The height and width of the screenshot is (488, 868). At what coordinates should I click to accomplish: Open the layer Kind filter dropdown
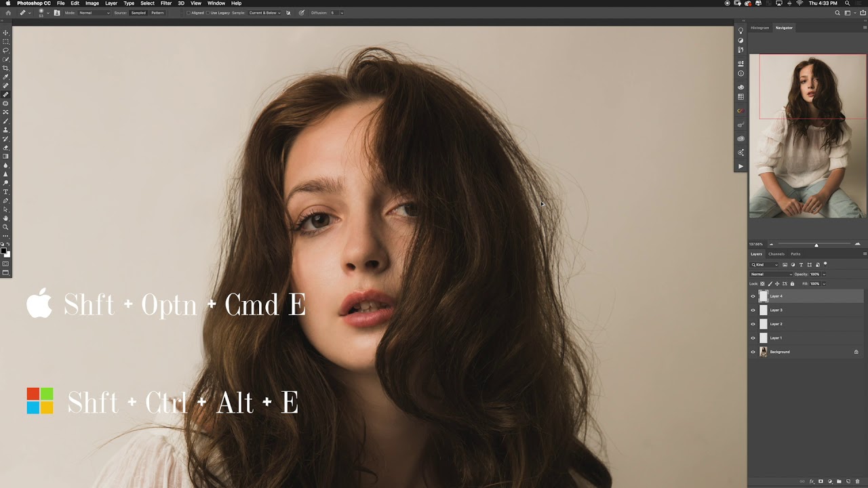(x=764, y=264)
